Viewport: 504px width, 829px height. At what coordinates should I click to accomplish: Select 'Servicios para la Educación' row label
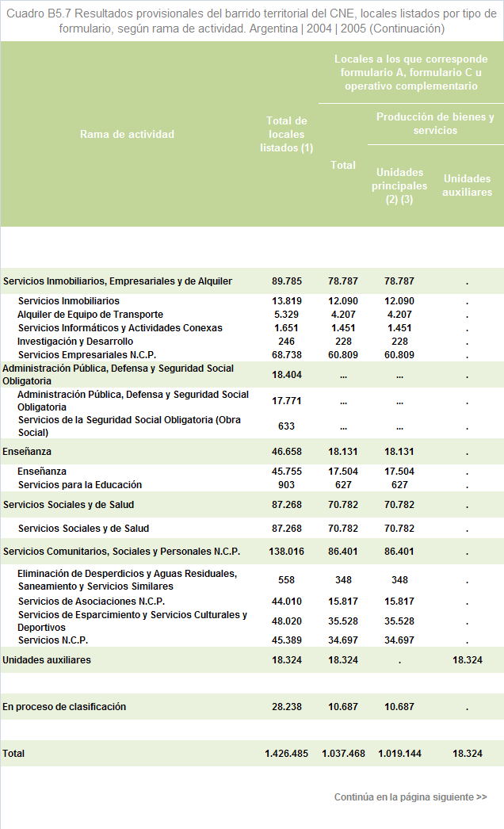coord(80,485)
